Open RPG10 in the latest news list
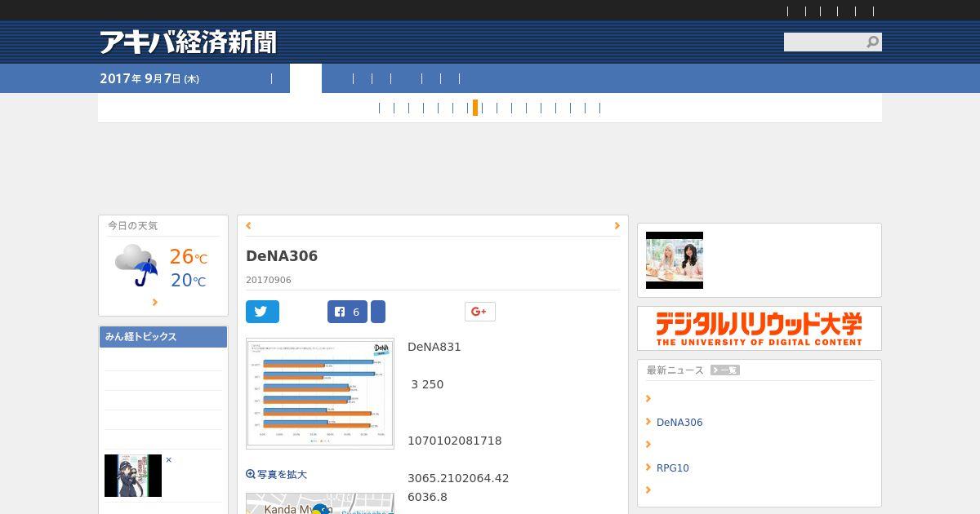 [x=673, y=467]
